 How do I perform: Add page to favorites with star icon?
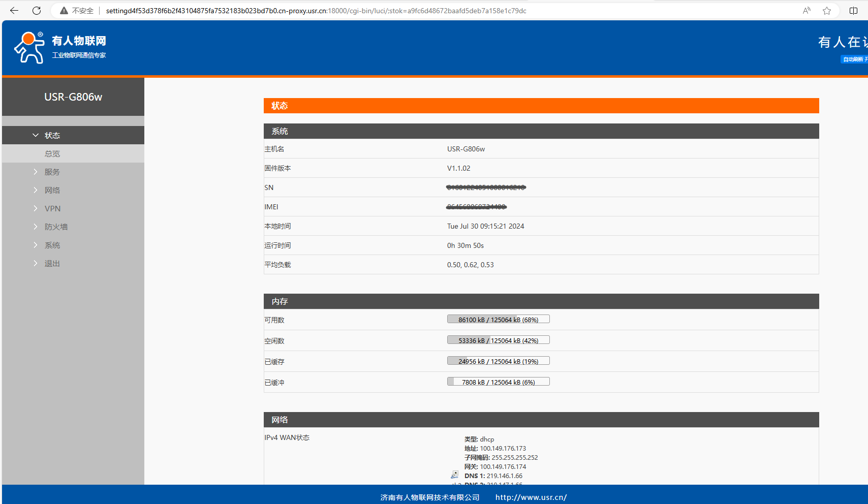tap(827, 11)
